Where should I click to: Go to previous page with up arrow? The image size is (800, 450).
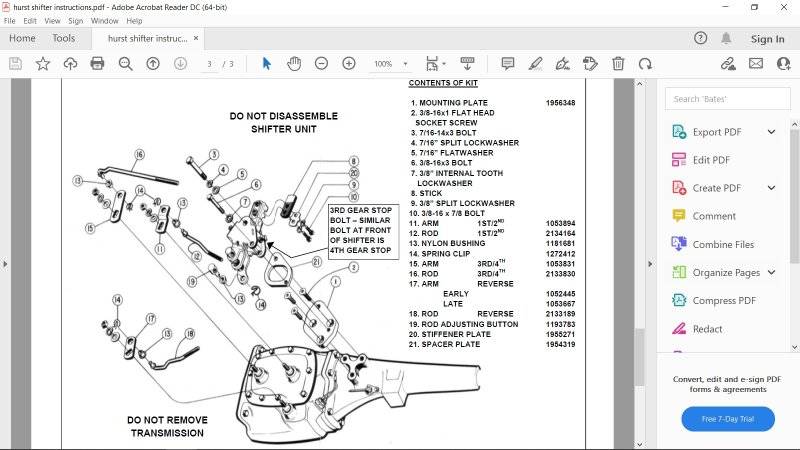[x=153, y=63]
